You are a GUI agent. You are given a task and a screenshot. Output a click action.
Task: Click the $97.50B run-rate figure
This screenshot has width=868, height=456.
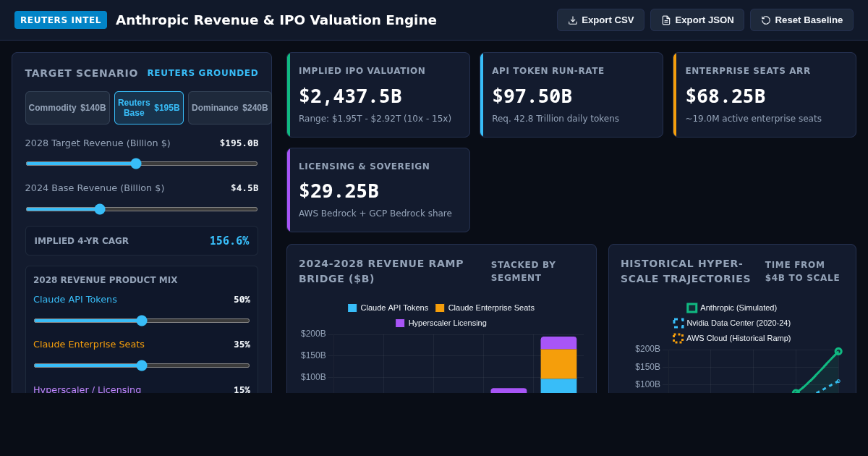coord(532,96)
